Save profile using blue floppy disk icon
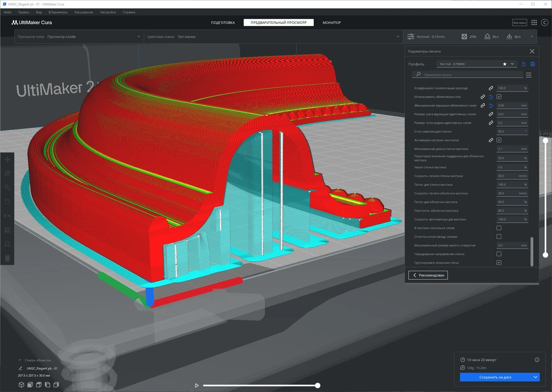This screenshot has height=392, width=552. pyautogui.click(x=533, y=64)
